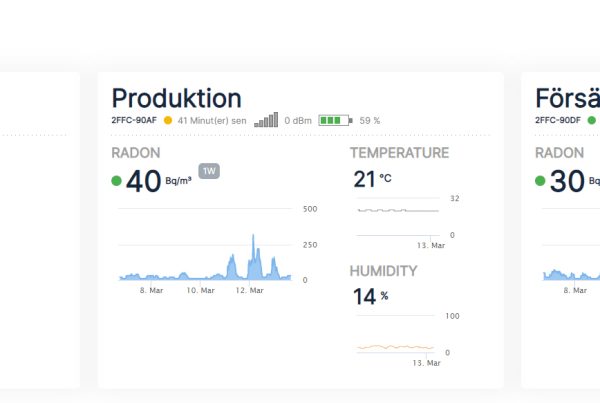Click the 40 Bq/m³ radon reading

(x=159, y=181)
